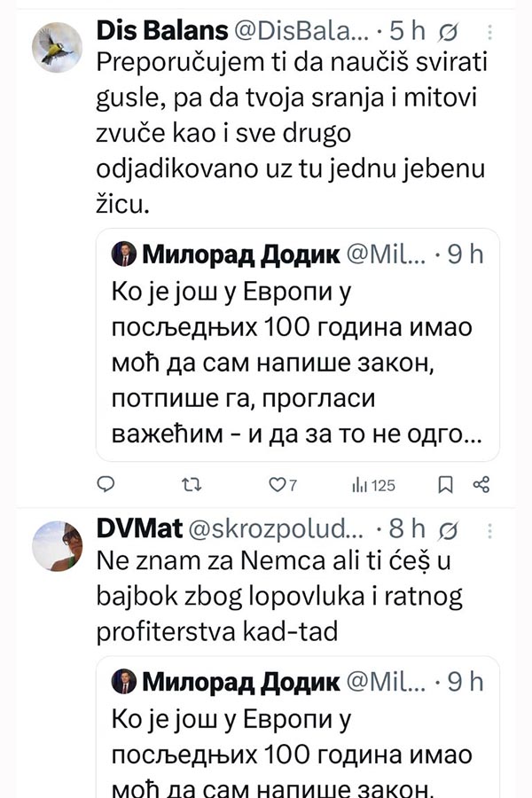Share the Dis Balans tweet

481,484
